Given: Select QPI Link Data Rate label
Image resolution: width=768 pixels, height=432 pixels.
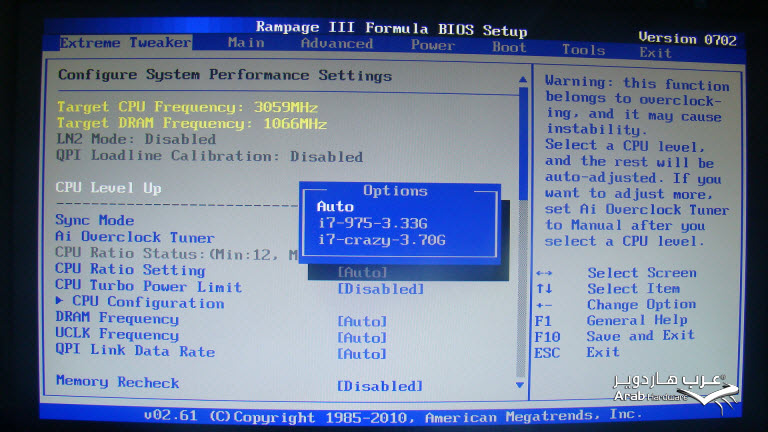Looking at the screenshot, I should 135,351.
